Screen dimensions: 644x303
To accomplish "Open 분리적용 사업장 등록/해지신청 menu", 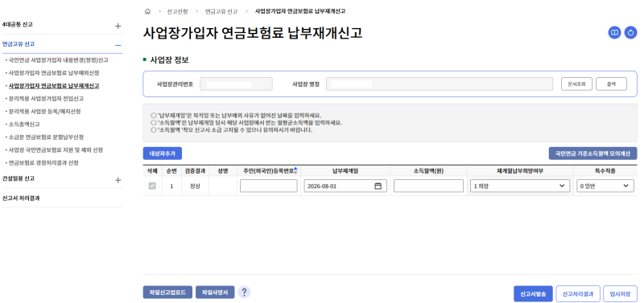I will 44,112.
